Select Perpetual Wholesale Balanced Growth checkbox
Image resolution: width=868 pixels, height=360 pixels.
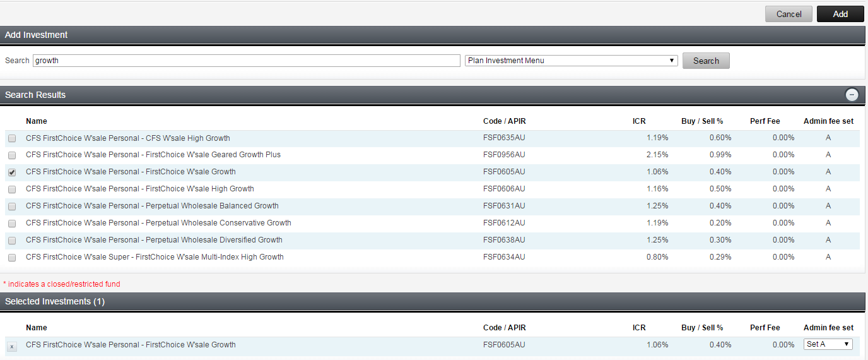pyautogui.click(x=12, y=207)
